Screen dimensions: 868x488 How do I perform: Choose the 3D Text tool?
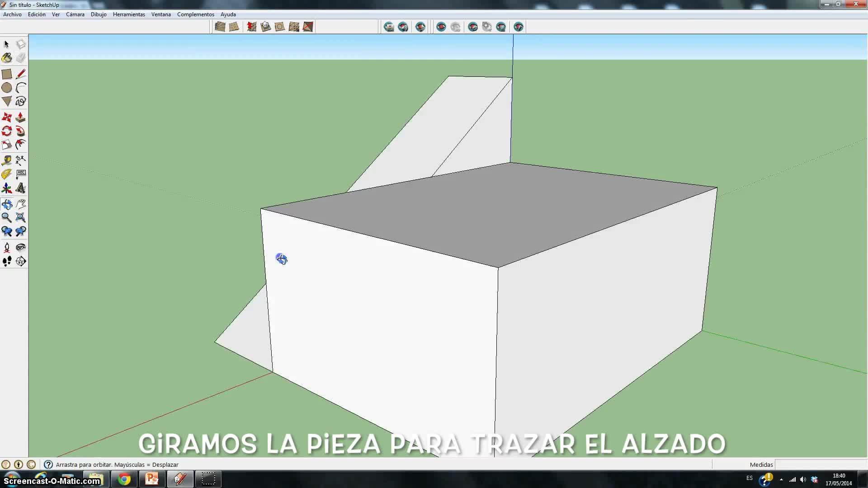click(21, 188)
